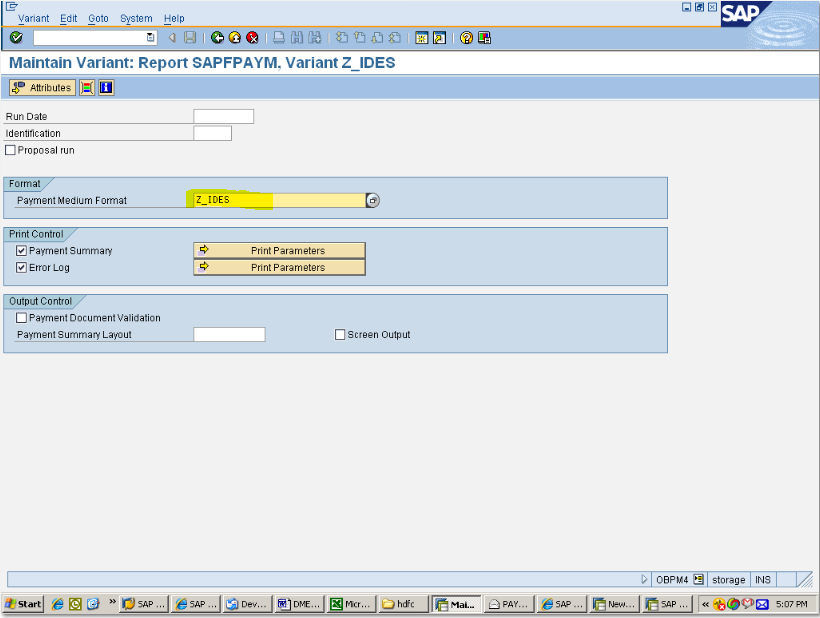Click the Save icon in the toolbar
This screenshot has height=618, width=820.
pos(190,37)
